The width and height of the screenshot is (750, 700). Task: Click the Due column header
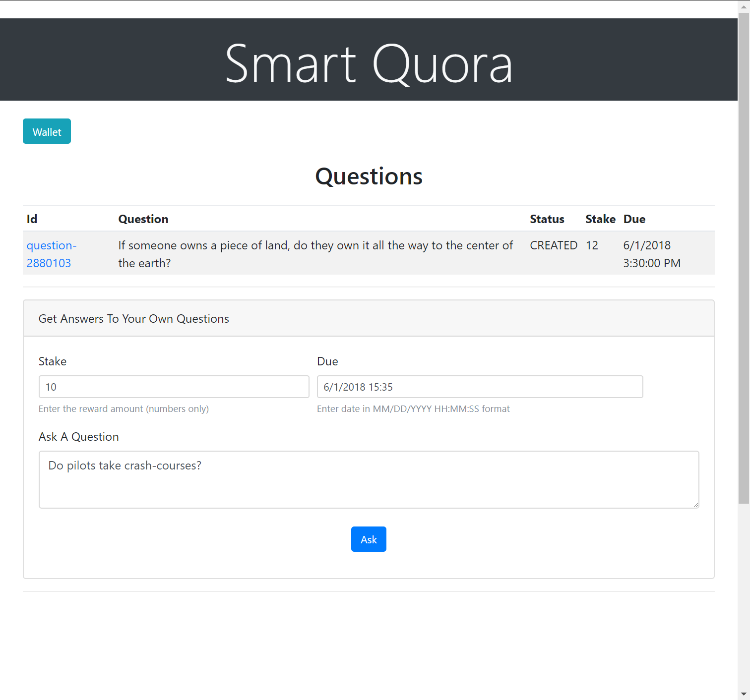(x=634, y=219)
